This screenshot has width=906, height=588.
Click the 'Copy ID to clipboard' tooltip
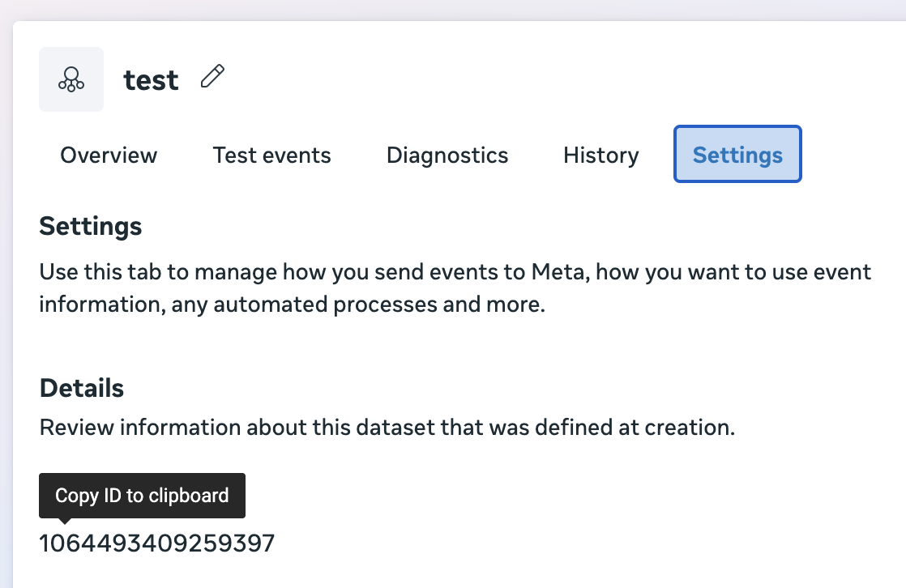click(142, 496)
